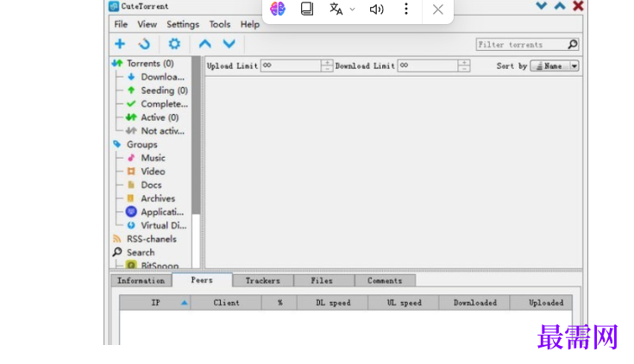The height and width of the screenshot is (364, 634).
Task: Select Torrents (0) in the sidebar tree
Action: [x=150, y=64]
